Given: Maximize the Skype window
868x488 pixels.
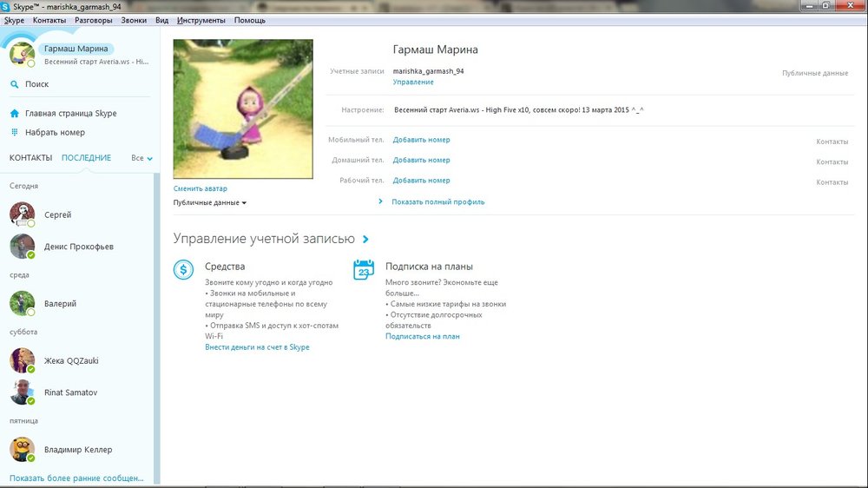Looking at the screenshot, I should click(x=825, y=5).
